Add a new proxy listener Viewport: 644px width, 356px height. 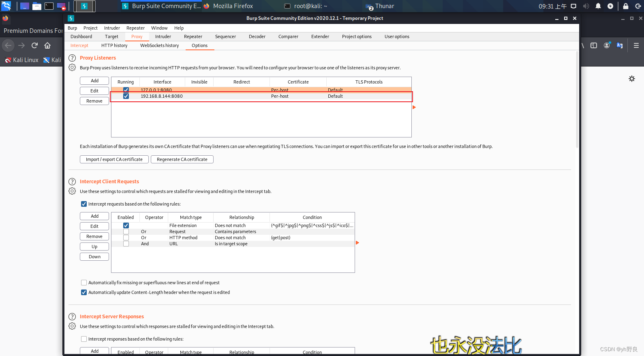point(94,81)
